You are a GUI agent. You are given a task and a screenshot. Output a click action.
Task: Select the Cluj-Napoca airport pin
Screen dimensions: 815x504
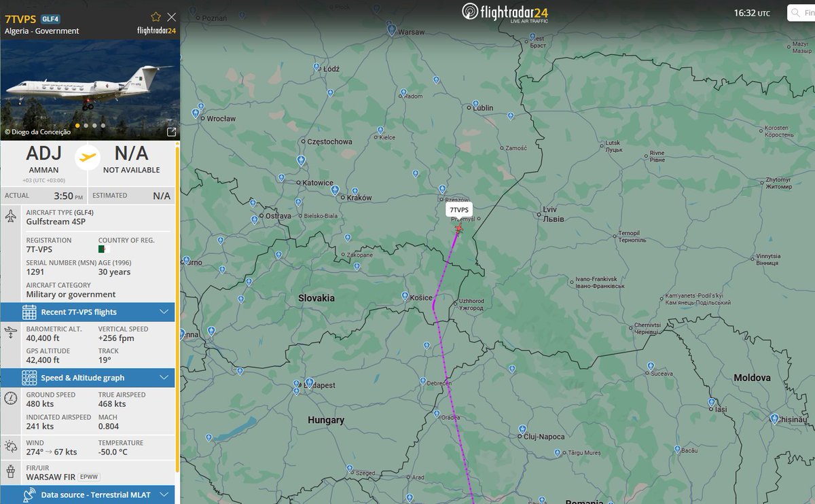pos(523,430)
